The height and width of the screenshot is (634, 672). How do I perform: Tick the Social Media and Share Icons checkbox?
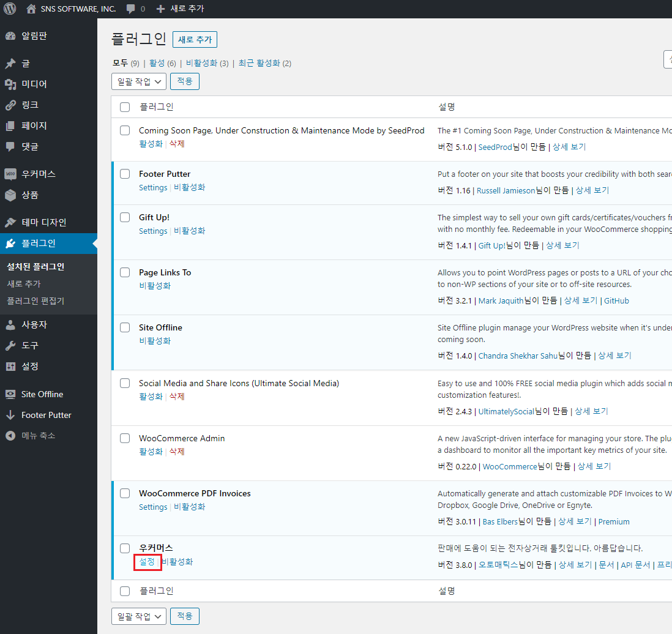click(125, 383)
